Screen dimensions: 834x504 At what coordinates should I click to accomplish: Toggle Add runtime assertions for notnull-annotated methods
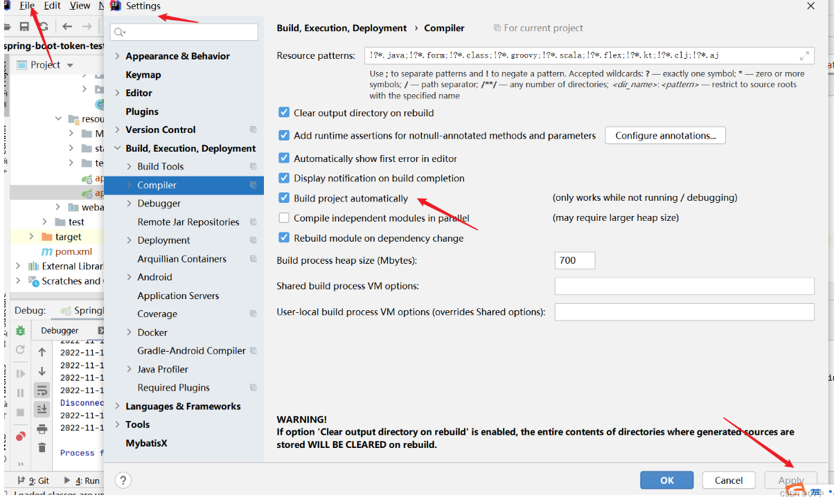pos(283,136)
